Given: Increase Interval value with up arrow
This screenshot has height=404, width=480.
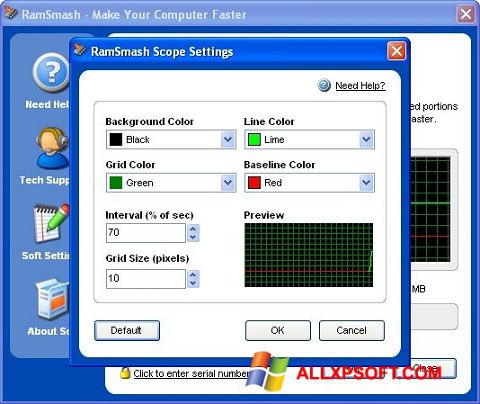Looking at the screenshot, I should coord(193,228).
